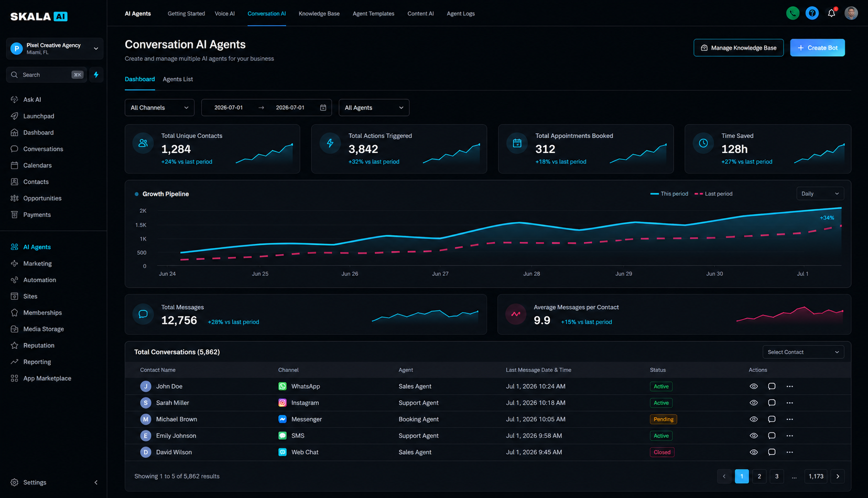The image size is (868, 498).
Task: Expand the Pixel Creative Agency account switcher
Action: (x=55, y=48)
